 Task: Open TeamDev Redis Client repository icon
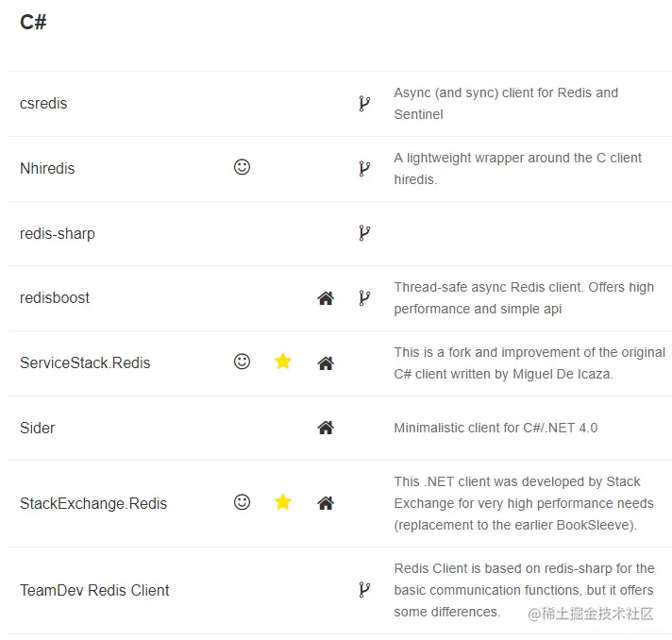[x=364, y=590]
